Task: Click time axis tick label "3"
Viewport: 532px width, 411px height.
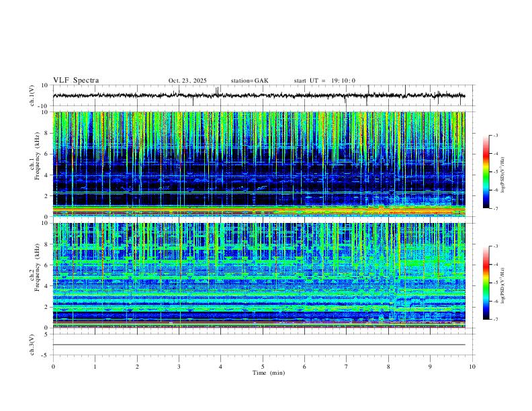Action: (x=179, y=367)
